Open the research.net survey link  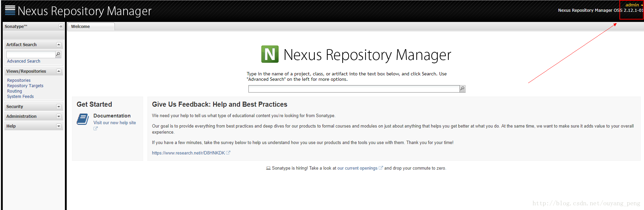(188, 153)
